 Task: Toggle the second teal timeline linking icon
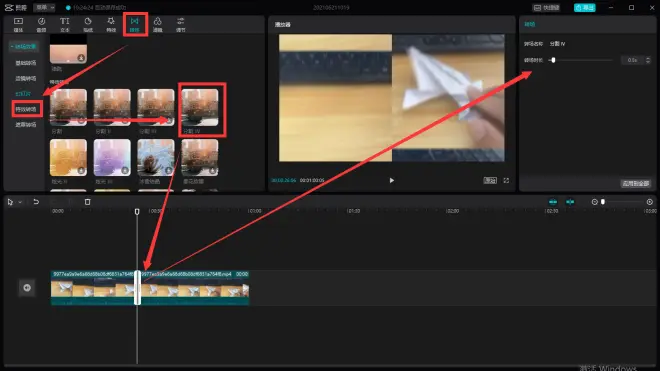(570, 202)
